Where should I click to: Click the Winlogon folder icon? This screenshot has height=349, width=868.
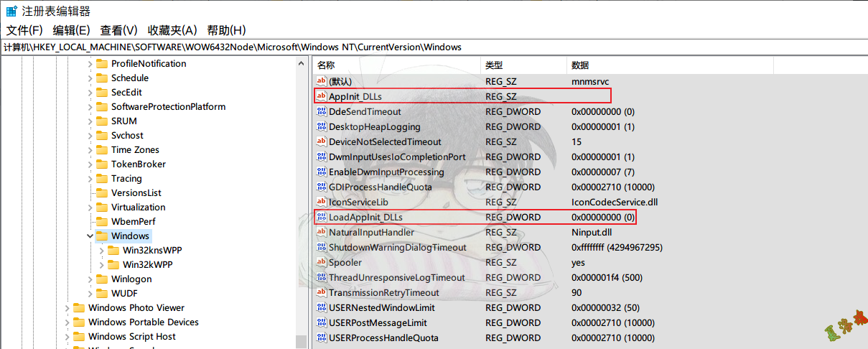tap(102, 279)
